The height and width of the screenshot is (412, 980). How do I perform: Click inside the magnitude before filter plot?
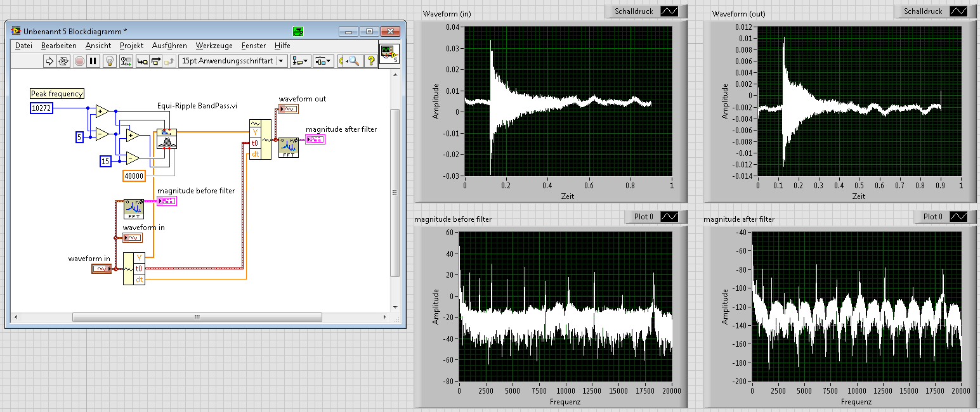(566, 307)
